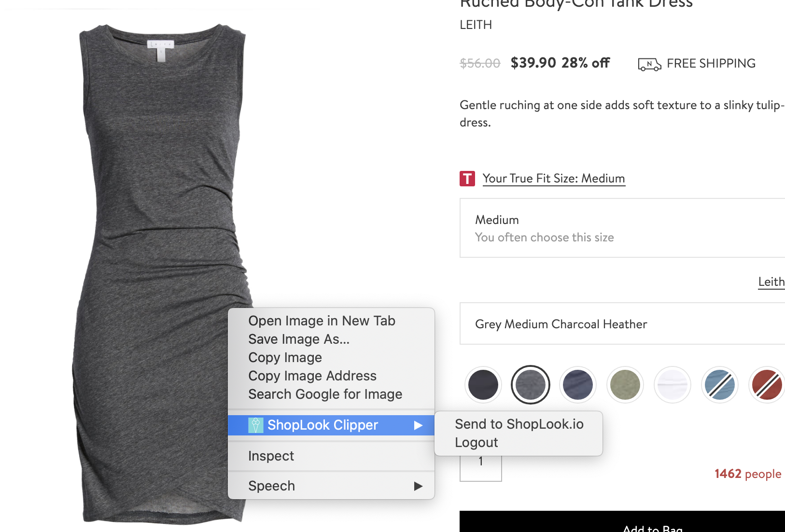
Task: Expand the Speech submenu arrow
Action: point(418,486)
